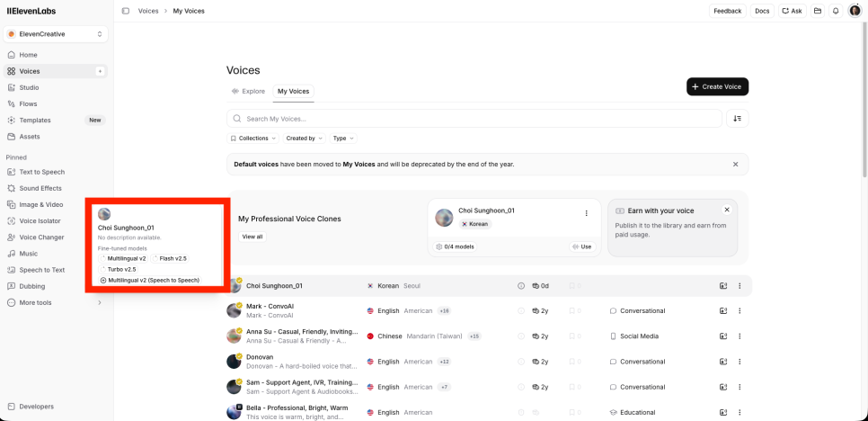Click info icon in Choi Sunghoon_01 row
868x421 pixels.
tap(521, 286)
